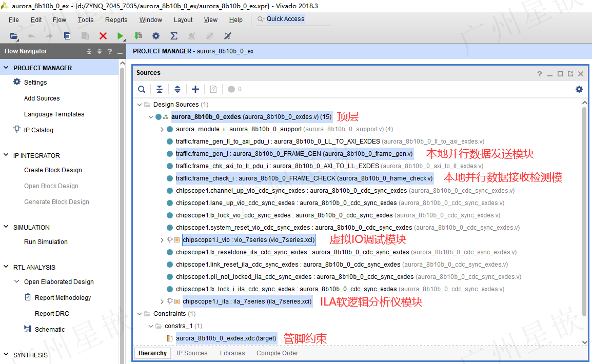The height and width of the screenshot is (364, 592).
Task: Collapse SYNTHESIS section chevron
Action: point(6,355)
